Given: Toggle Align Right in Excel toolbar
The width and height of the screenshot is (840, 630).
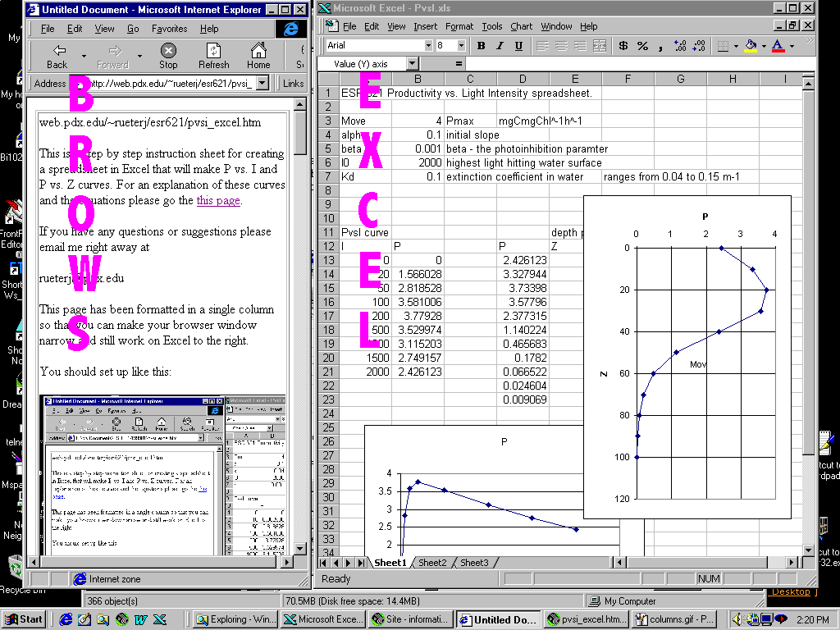Looking at the screenshot, I should pyautogui.click(x=580, y=46).
